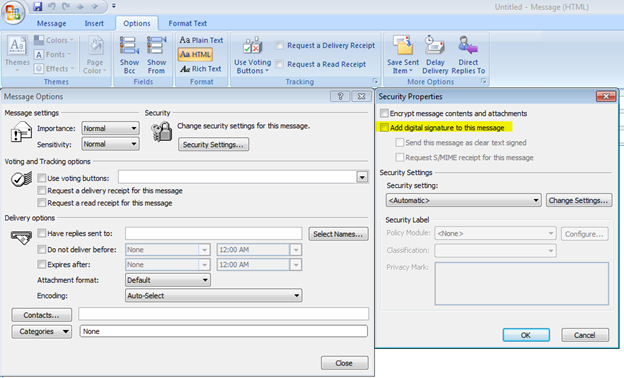Open the theme Fonts dropdown
Image resolution: width=624 pixels, height=378 pixels.
point(52,55)
